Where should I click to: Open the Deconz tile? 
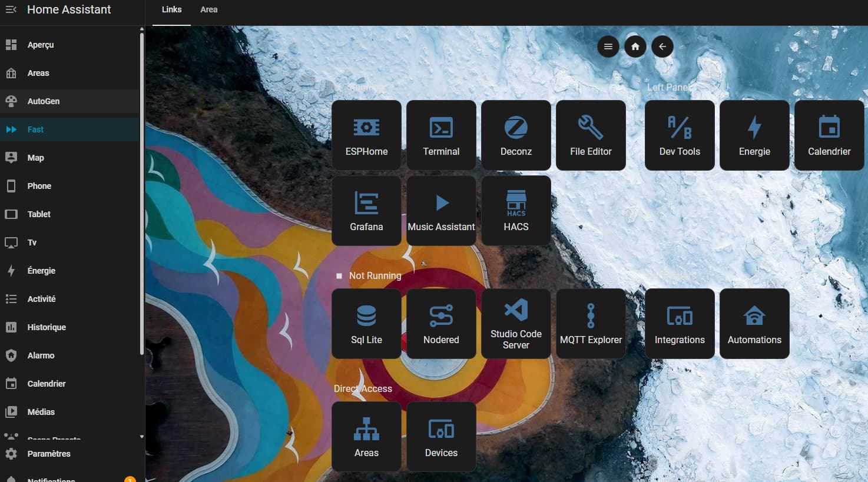tap(516, 135)
